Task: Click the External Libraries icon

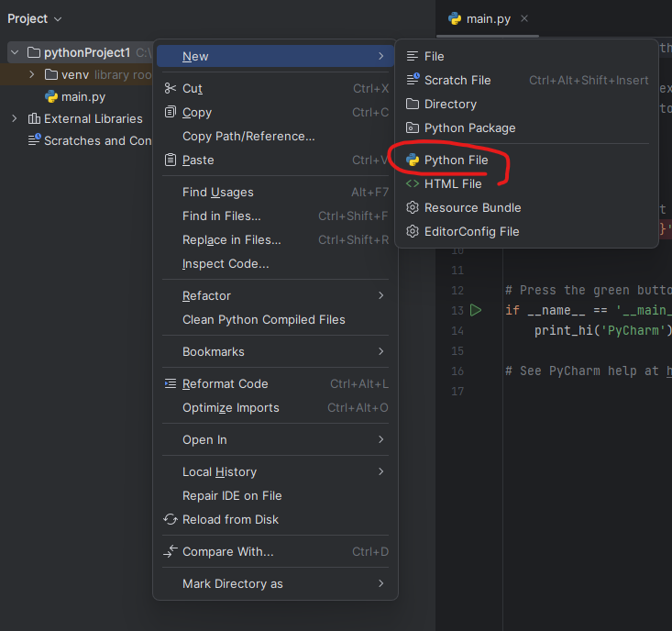Action: click(x=34, y=118)
